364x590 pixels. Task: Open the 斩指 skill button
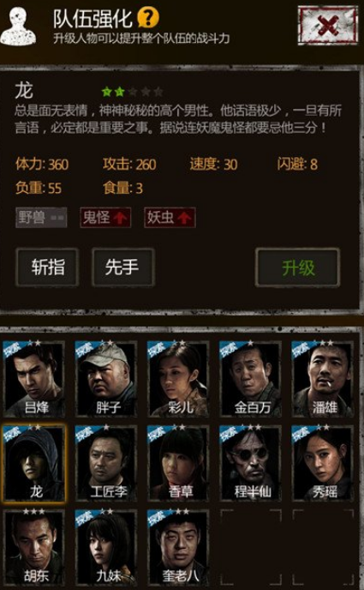pyautogui.click(x=47, y=268)
